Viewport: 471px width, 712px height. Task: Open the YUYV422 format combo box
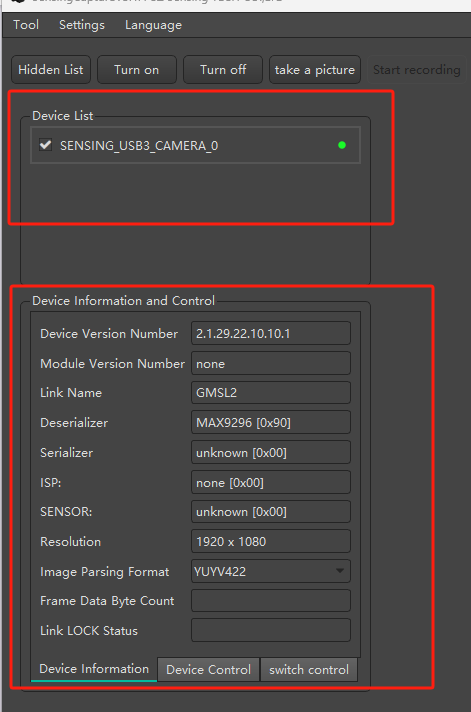tap(271, 571)
